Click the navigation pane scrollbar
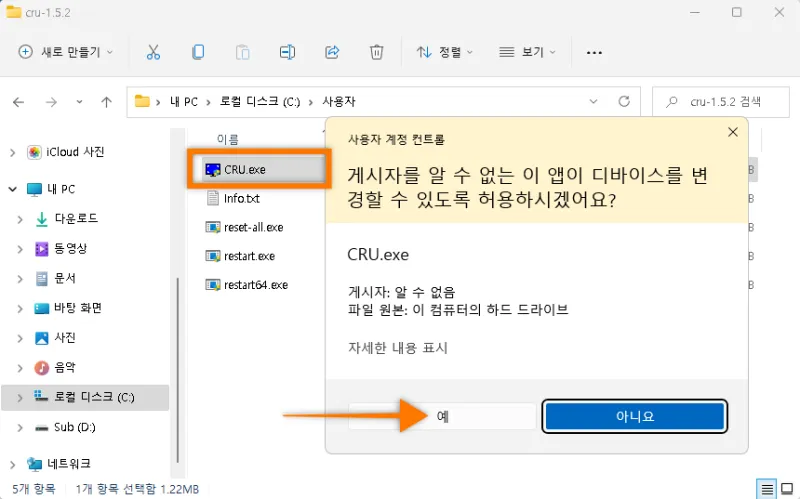Viewport: 800px width, 499px height. tap(177, 370)
